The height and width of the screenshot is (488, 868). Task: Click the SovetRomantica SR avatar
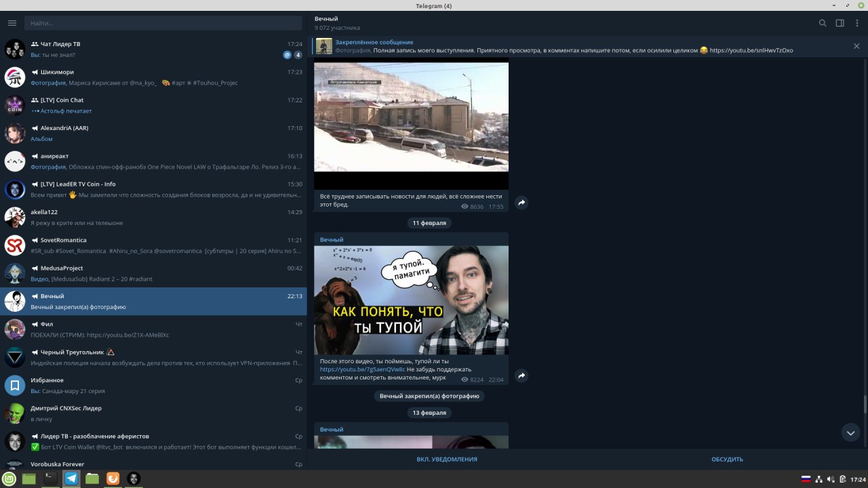click(15, 245)
